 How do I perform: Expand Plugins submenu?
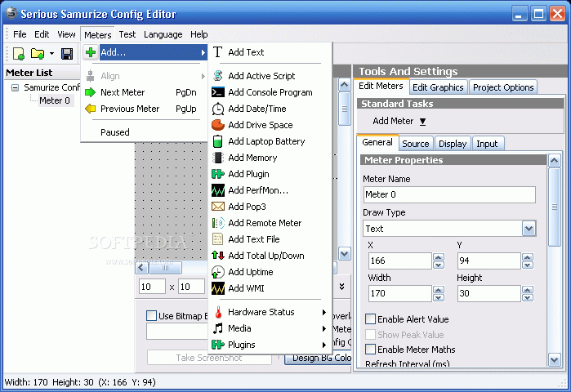click(270, 345)
